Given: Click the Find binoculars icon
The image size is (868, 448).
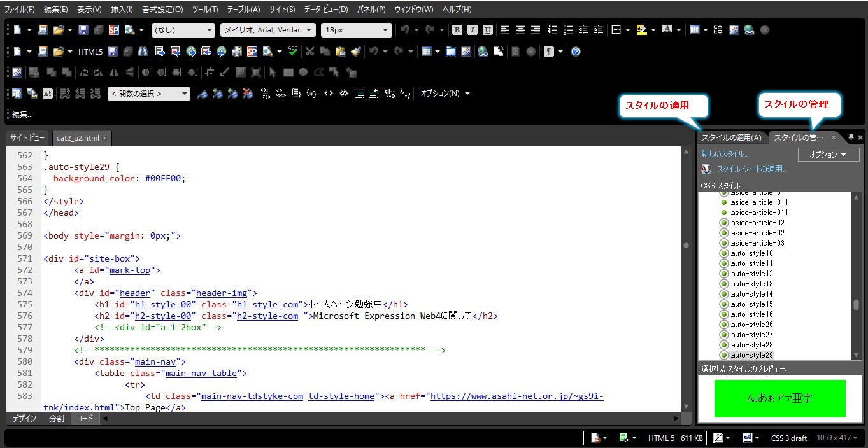Looking at the screenshot, I should [x=143, y=52].
